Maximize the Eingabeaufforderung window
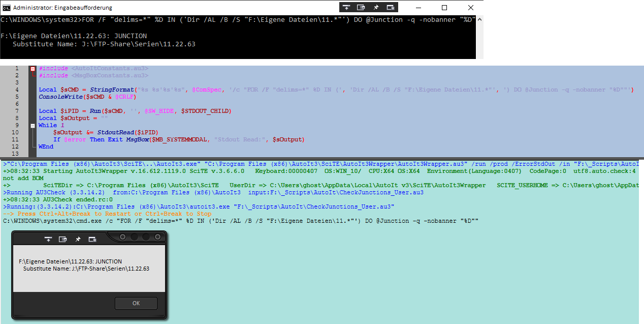 tap(444, 8)
